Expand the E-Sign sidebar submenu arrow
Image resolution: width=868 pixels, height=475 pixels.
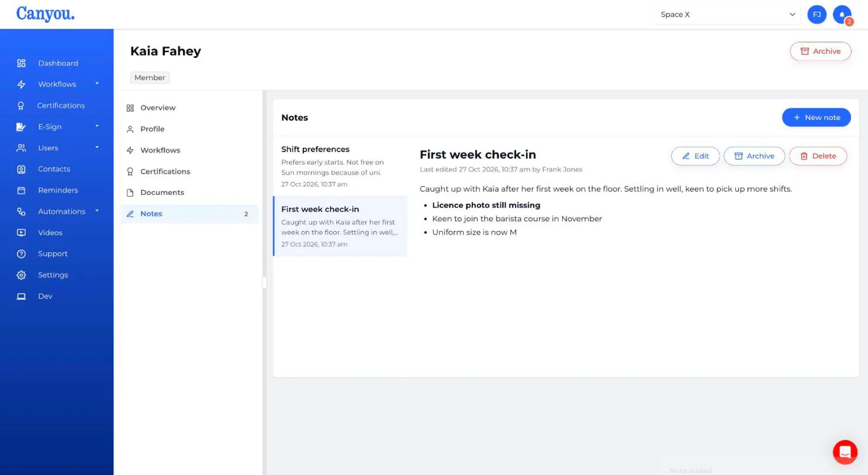(97, 126)
